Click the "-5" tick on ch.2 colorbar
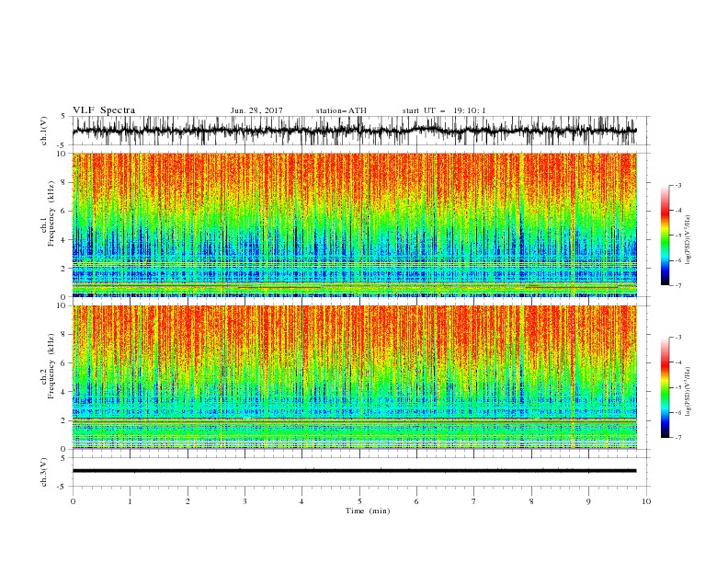The width and height of the screenshot is (728, 563). (x=677, y=387)
